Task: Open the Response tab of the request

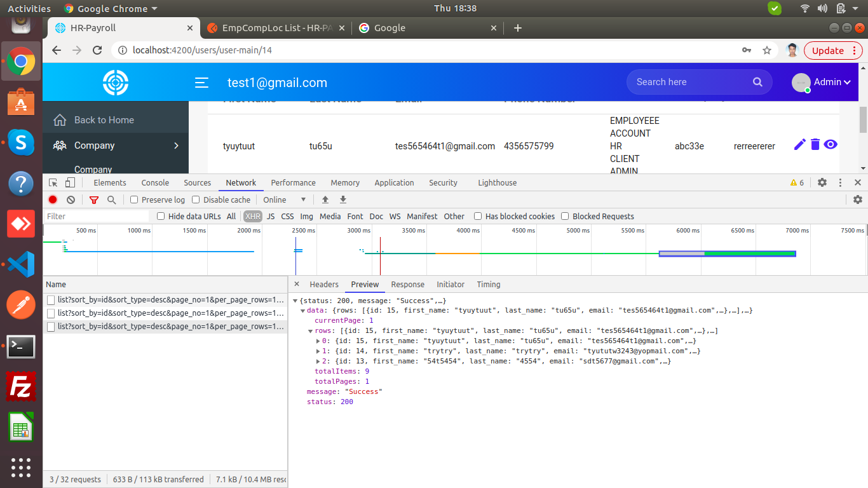Action: click(407, 284)
